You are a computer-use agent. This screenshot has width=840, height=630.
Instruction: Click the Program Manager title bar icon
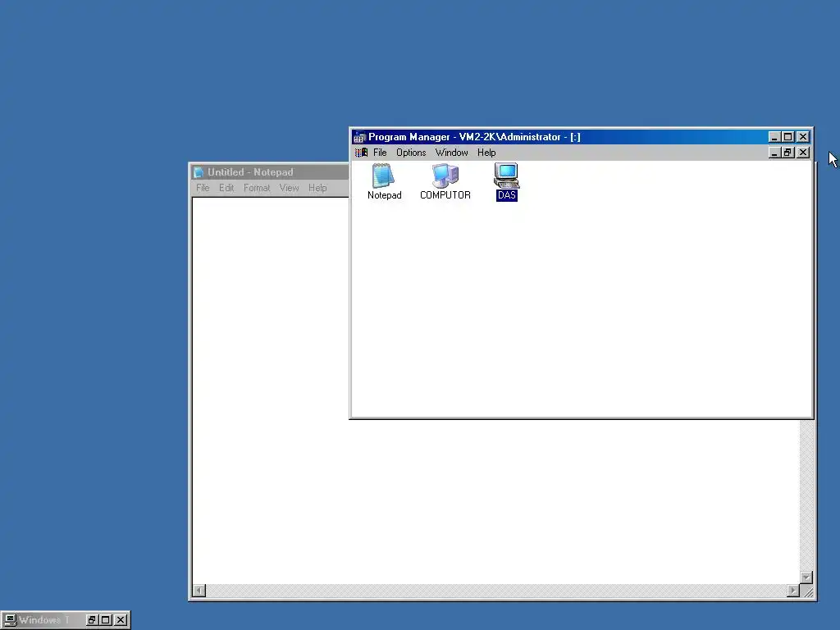[359, 137]
